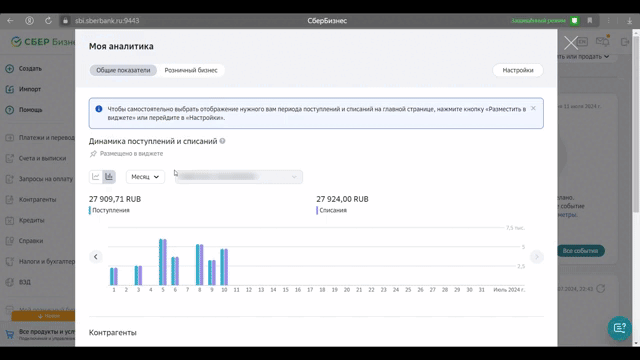Switch to the bar chart view
Image resolution: width=640 pixels, height=360 pixels.
pyautogui.click(x=109, y=177)
